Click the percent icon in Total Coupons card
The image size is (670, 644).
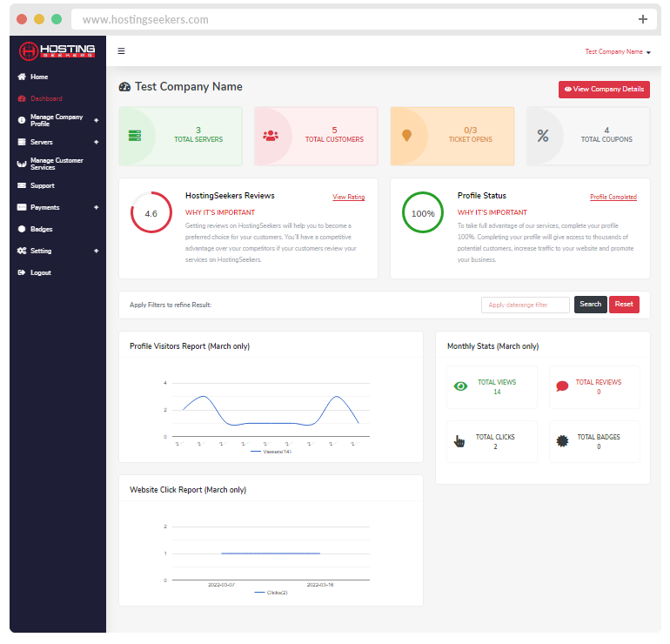coord(543,136)
